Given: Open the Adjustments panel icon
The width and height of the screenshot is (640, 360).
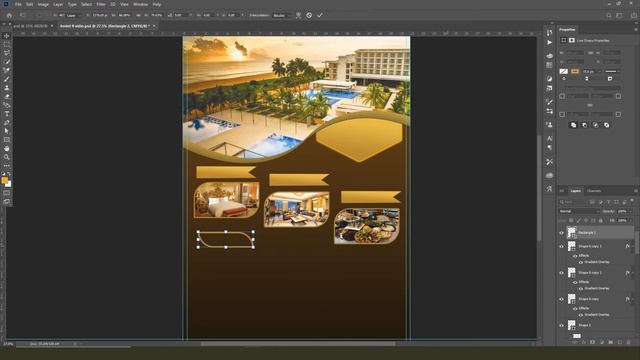Looking at the screenshot, I should (549, 78).
